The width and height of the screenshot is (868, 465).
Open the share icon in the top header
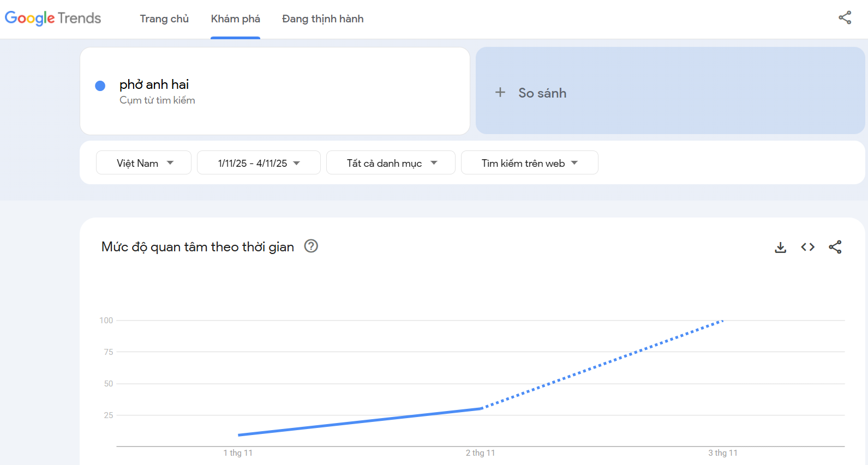tap(845, 18)
